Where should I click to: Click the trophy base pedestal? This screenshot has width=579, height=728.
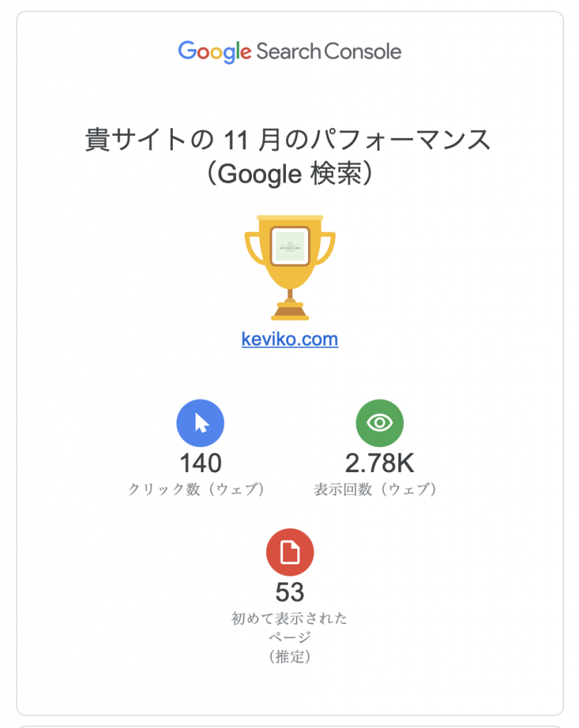(289, 311)
